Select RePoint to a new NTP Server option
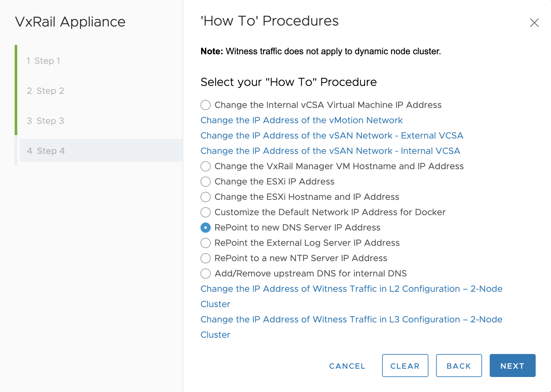 click(206, 258)
